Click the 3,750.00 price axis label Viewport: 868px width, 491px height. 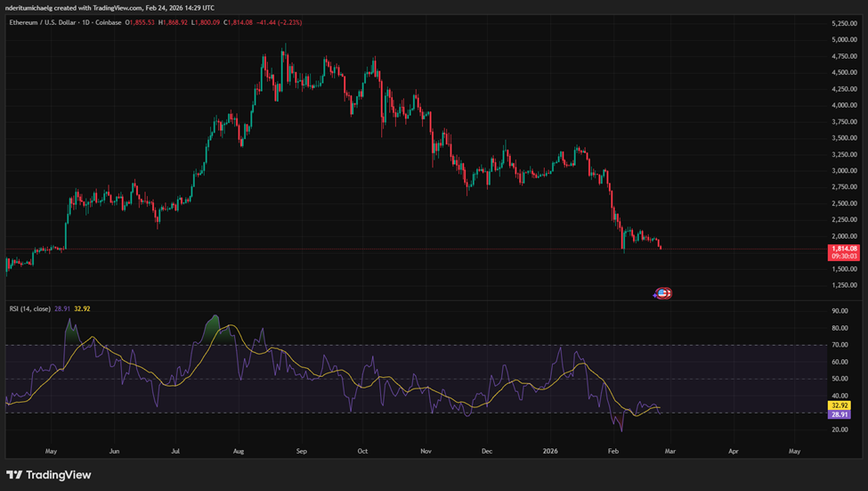tap(844, 121)
